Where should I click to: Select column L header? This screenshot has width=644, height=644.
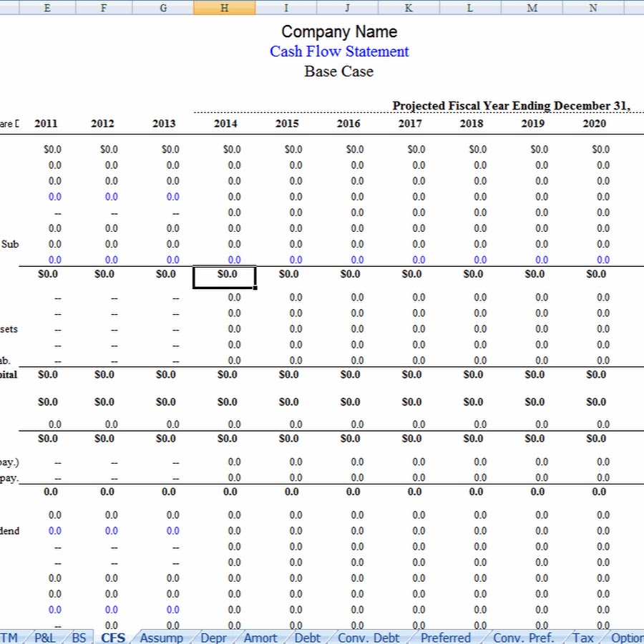(x=470, y=7)
